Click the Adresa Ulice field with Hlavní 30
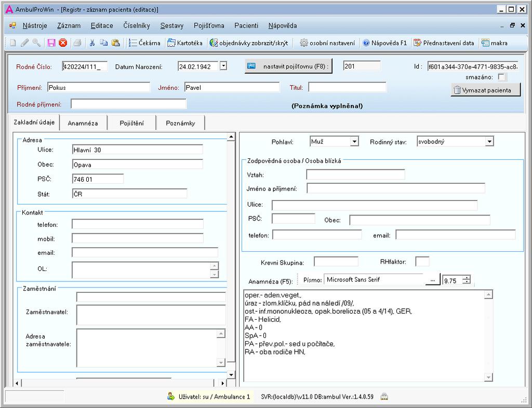 click(x=137, y=150)
